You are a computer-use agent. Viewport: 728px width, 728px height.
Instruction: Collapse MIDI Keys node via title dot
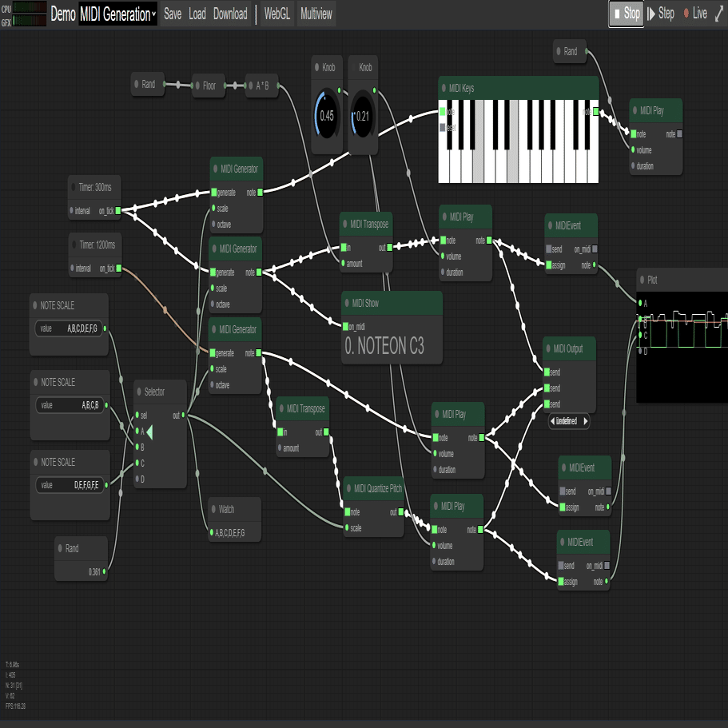click(444, 88)
